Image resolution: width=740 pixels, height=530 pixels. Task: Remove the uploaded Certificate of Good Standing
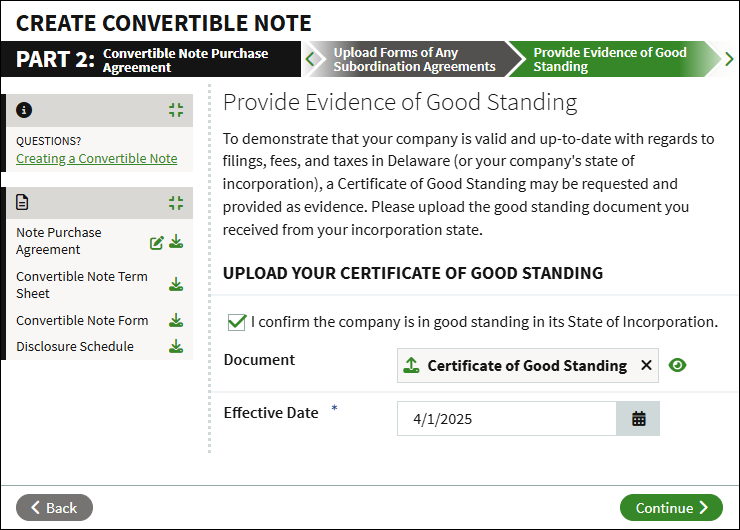click(646, 365)
